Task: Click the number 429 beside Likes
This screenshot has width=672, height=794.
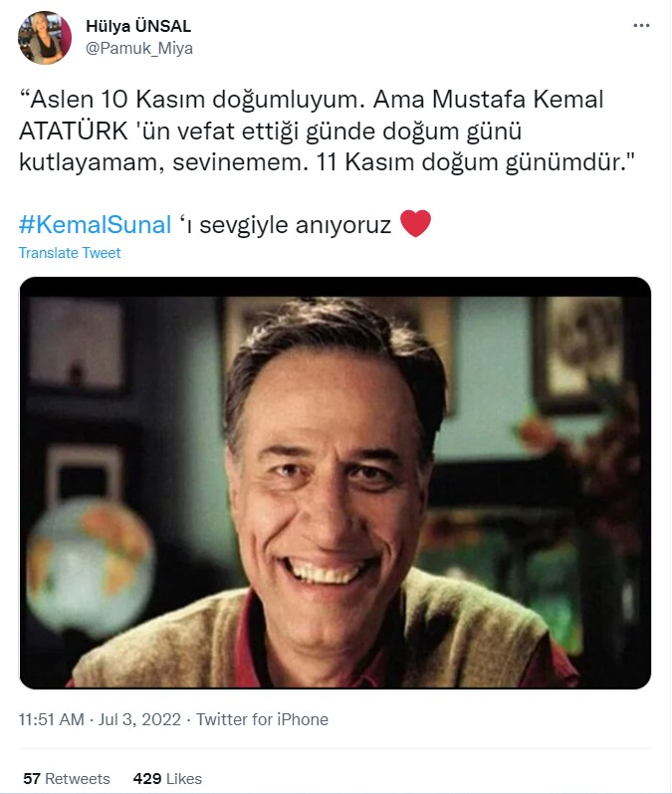Action: click(x=146, y=778)
